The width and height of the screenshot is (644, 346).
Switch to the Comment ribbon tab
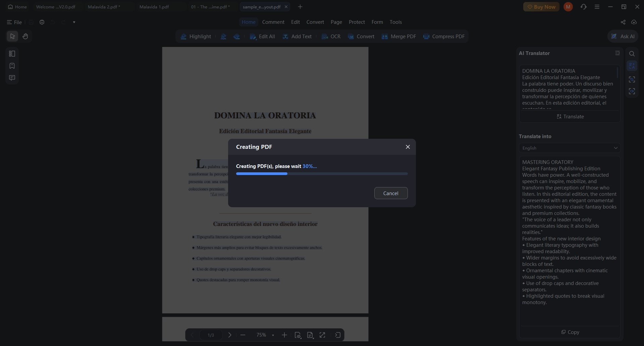pos(273,22)
